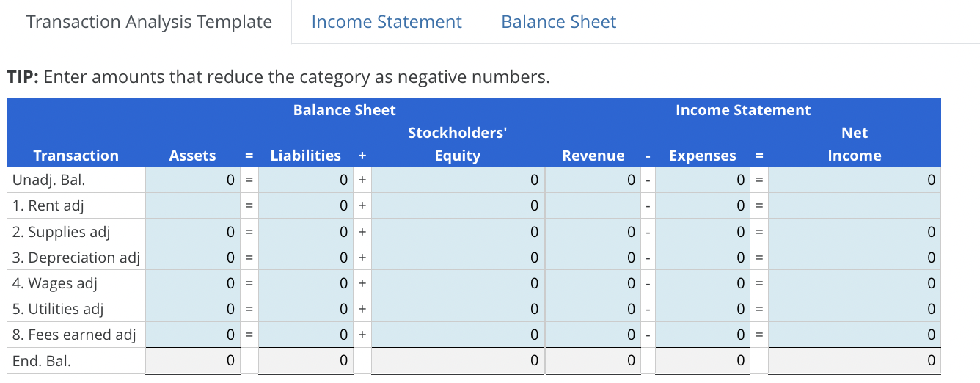Image resolution: width=980 pixels, height=383 pixels.
Task: Click Net Income field in Fees earned adj row
Action: pos(855,335)
